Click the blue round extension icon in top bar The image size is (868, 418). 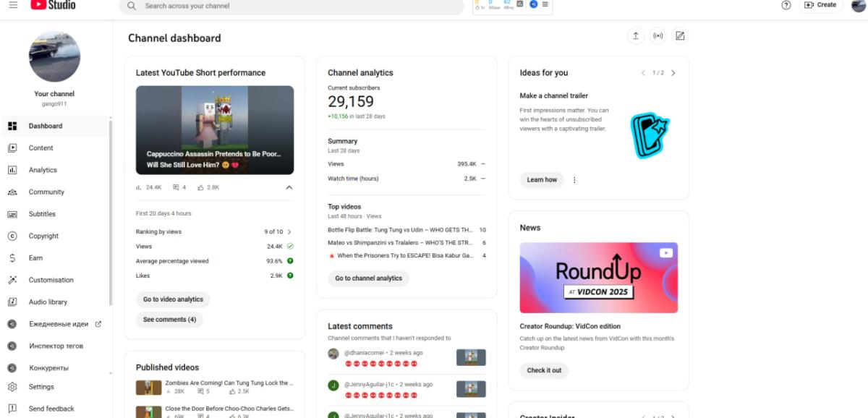[533, 4]
